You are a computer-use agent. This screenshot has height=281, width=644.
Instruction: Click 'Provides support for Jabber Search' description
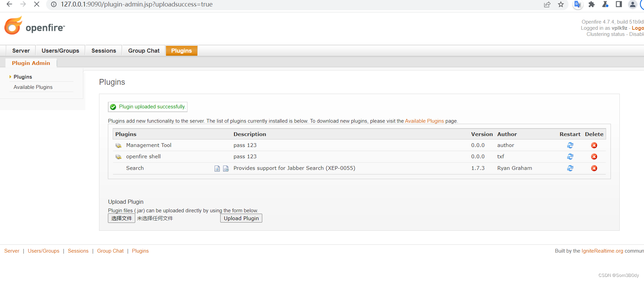(294, 168)
